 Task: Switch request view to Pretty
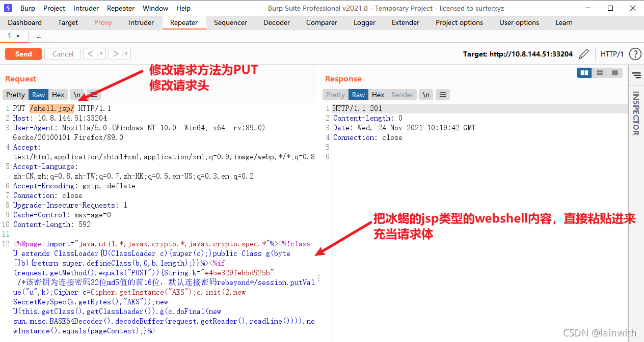click(15, 95)
